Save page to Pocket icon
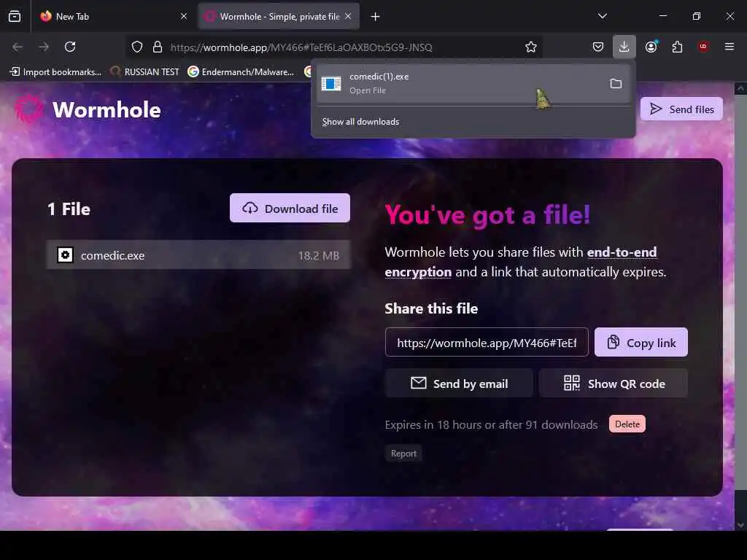Screen dimensions: 747x560 tap(598, 47)
